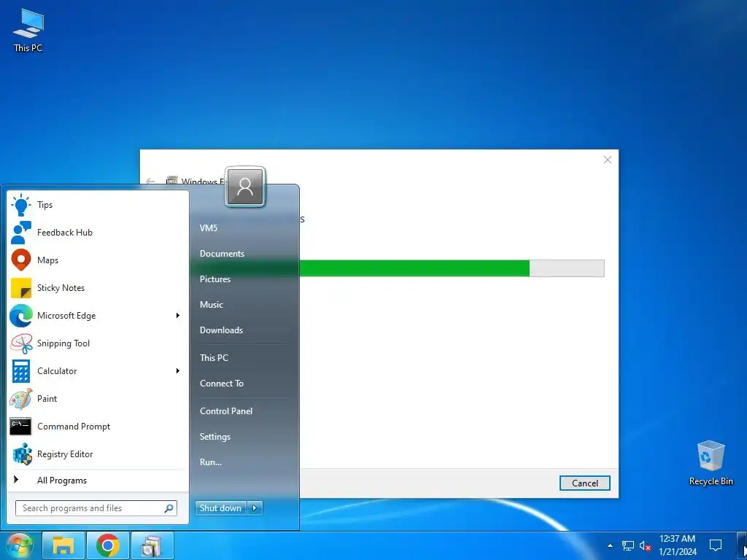Close the Windows Features dialog
This screenshot has height=560, width=747.
pos(608,160)
